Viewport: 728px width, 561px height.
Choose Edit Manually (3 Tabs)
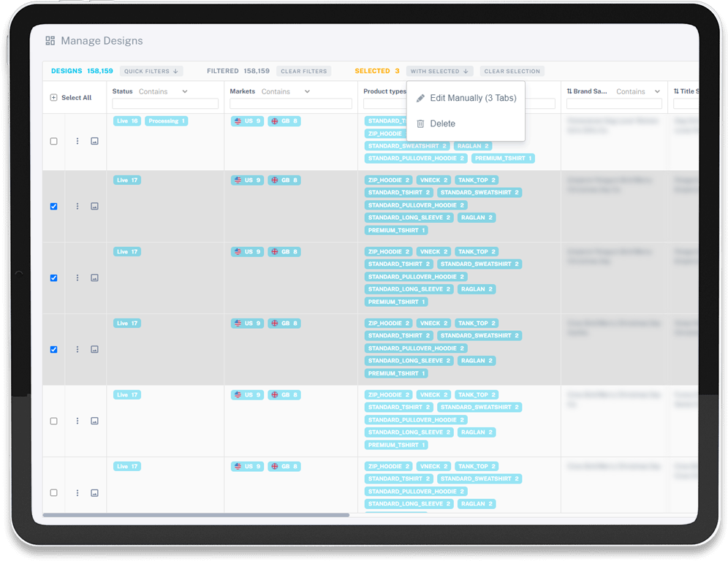(466, 98)
